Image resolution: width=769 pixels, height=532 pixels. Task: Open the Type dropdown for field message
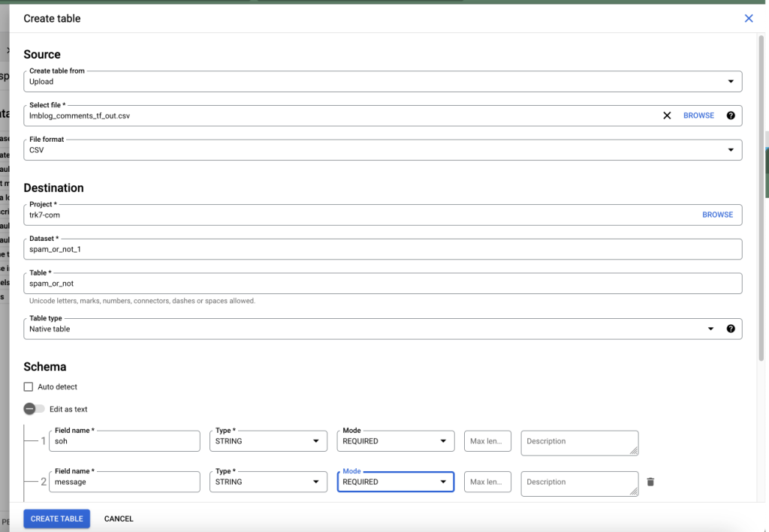[268, 482]
